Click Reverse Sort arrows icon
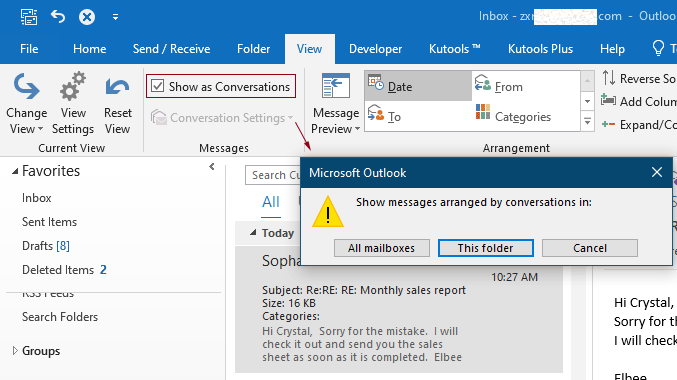The image size is (677, 380). (x=609, y=78)
